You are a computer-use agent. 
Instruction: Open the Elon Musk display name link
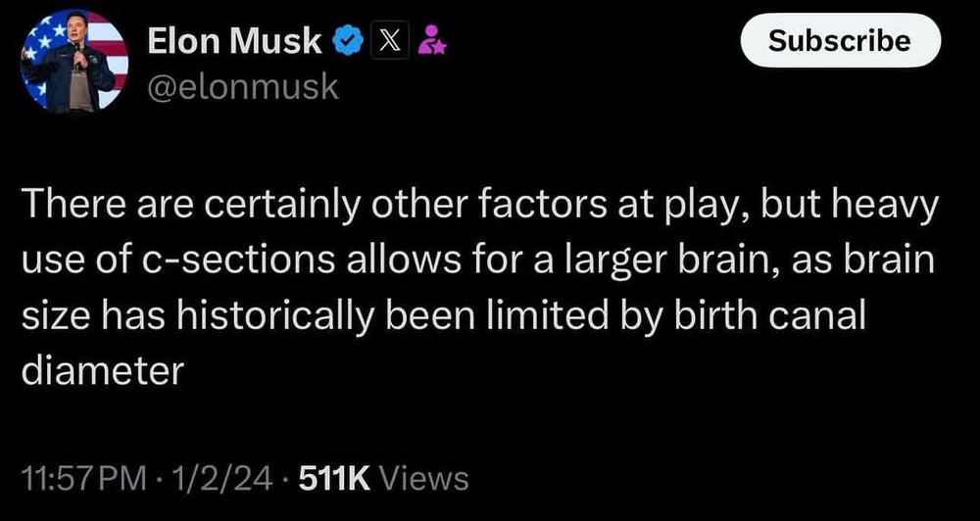[x=234, y=41]
